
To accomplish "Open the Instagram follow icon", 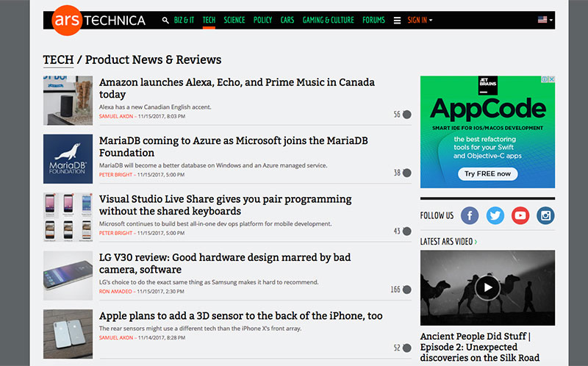I will pos(545,215).
